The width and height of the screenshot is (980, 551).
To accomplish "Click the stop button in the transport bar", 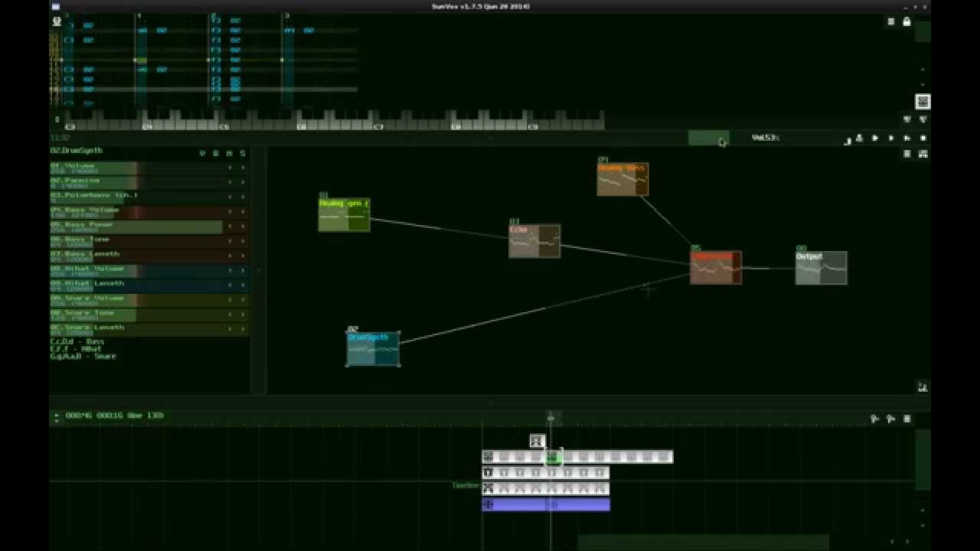I will click(x=923, y=139).
